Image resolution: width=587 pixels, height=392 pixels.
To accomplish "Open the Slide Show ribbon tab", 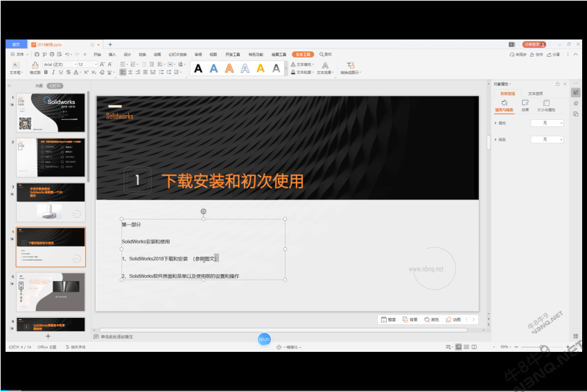I will [x=178, y=55].
